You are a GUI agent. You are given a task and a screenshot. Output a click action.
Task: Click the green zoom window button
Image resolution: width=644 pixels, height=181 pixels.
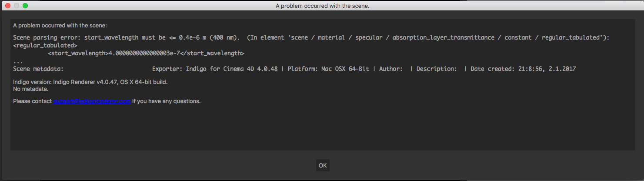[25, 6]
